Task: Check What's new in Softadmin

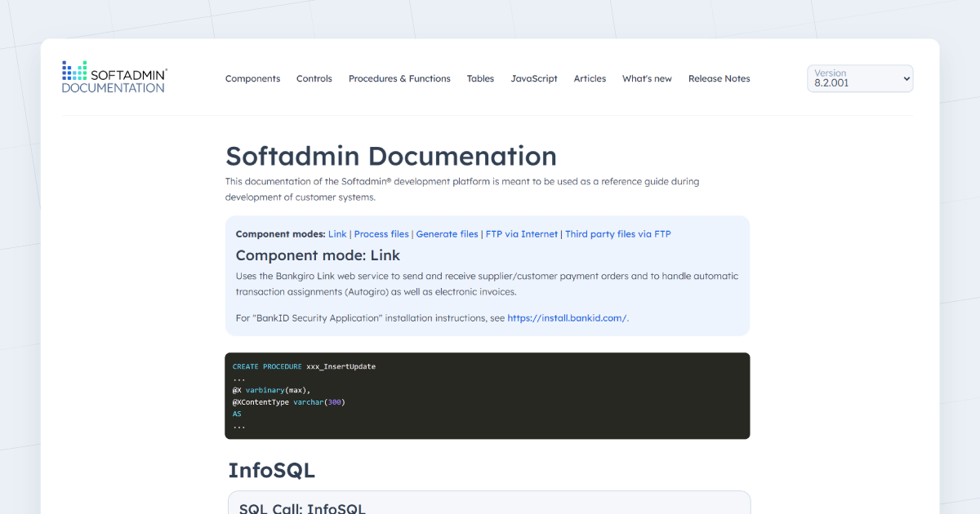Action: pos(647,78)
